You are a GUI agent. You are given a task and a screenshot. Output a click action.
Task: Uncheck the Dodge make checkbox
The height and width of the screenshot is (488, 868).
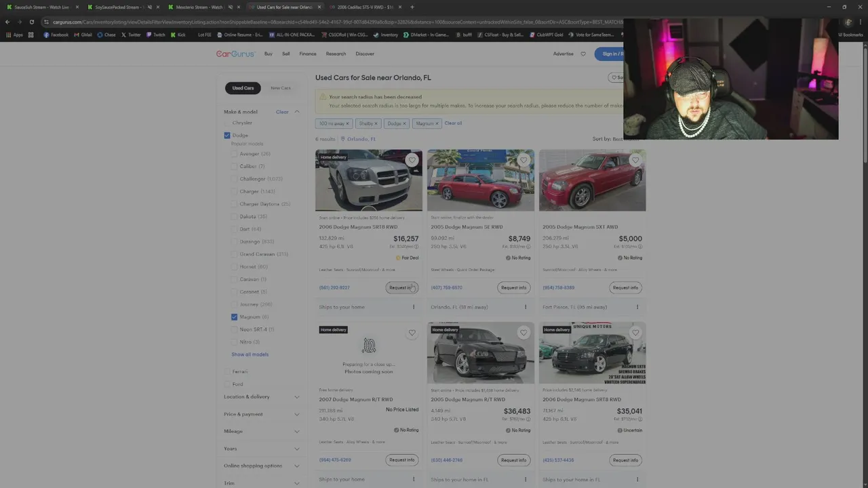tap(227, 136)
